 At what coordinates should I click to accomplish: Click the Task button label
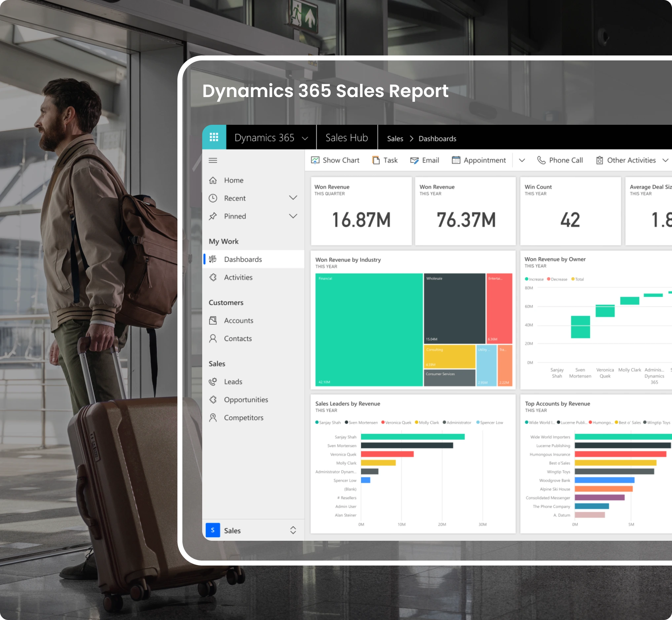(391, 160)
